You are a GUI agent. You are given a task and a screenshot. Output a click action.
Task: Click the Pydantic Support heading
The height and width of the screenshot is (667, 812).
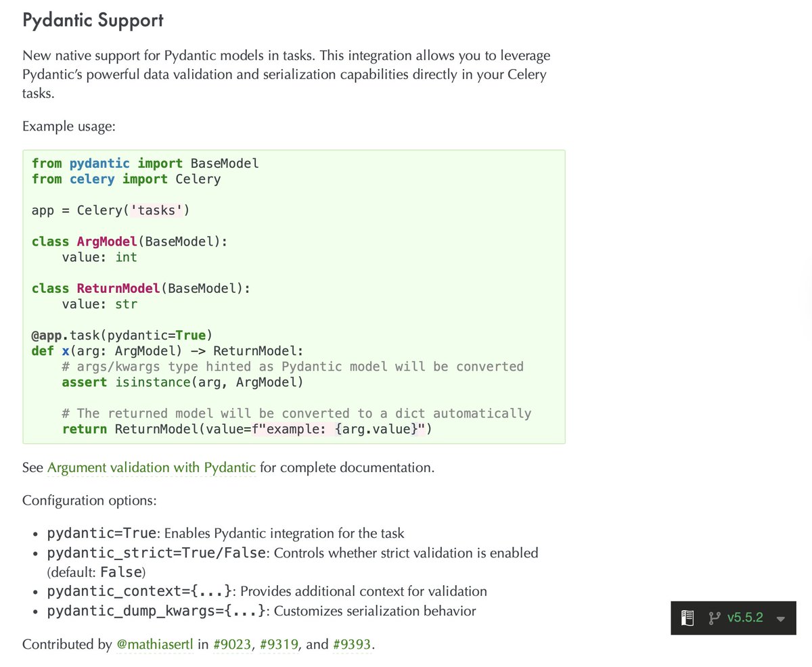coord(93,20)
